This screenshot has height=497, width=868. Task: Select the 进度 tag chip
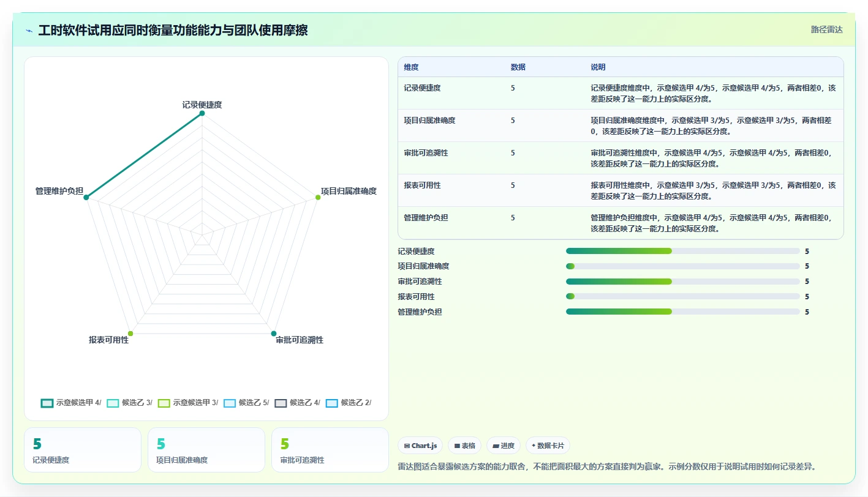pos(503,446)
